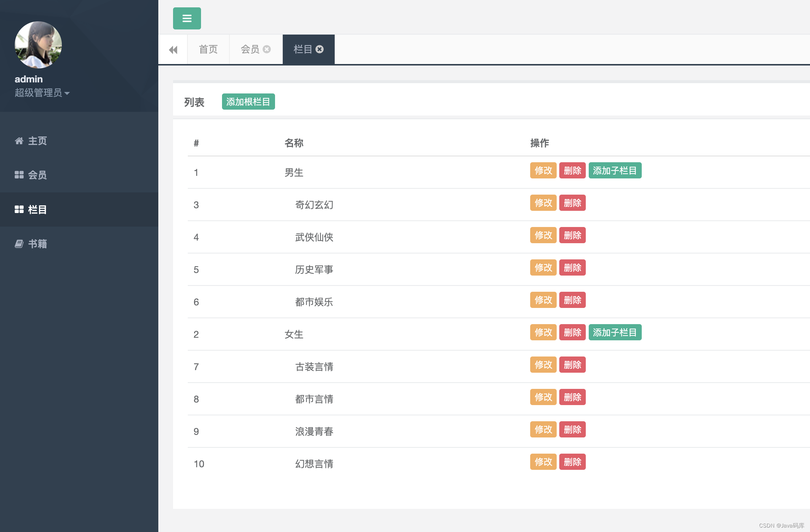This screenshot has width=810, height=532.
Task: Click 删除 for the 浪漫青春 row
Action: 572,429
